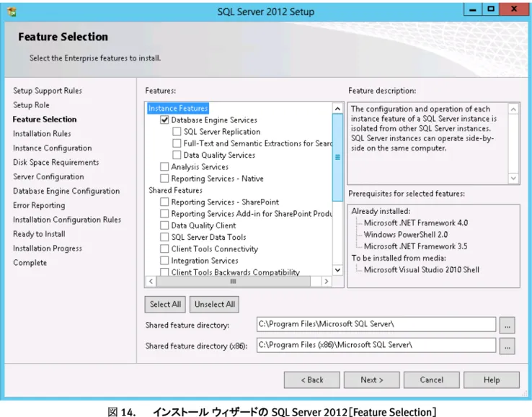Go back with the Back button

click(312, 380)
